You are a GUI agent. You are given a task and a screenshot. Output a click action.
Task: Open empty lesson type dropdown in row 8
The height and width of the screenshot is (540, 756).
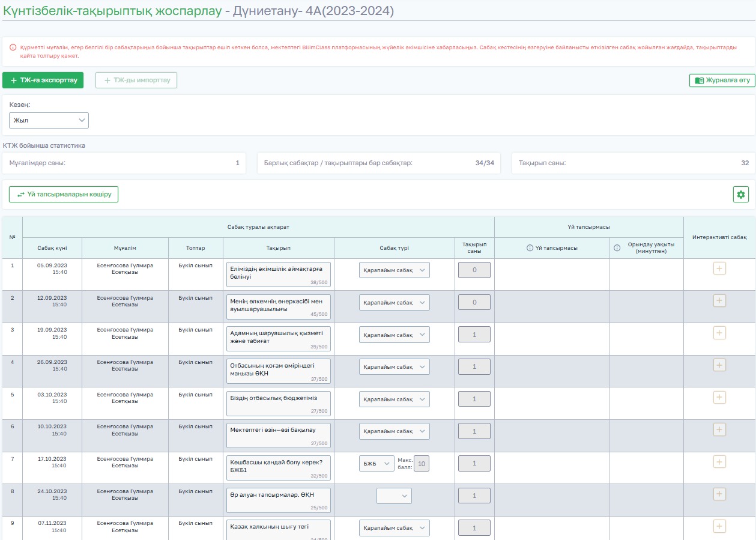click(x=394, y=496)
